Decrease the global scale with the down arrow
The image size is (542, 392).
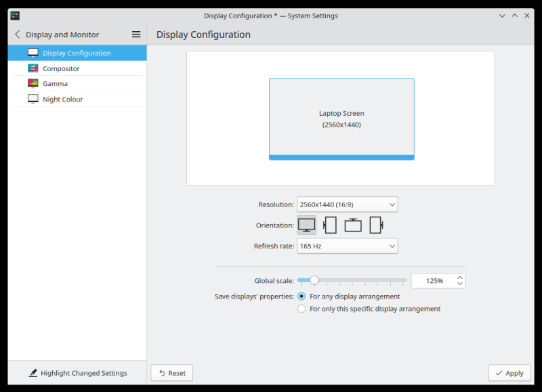pos(460,284)
